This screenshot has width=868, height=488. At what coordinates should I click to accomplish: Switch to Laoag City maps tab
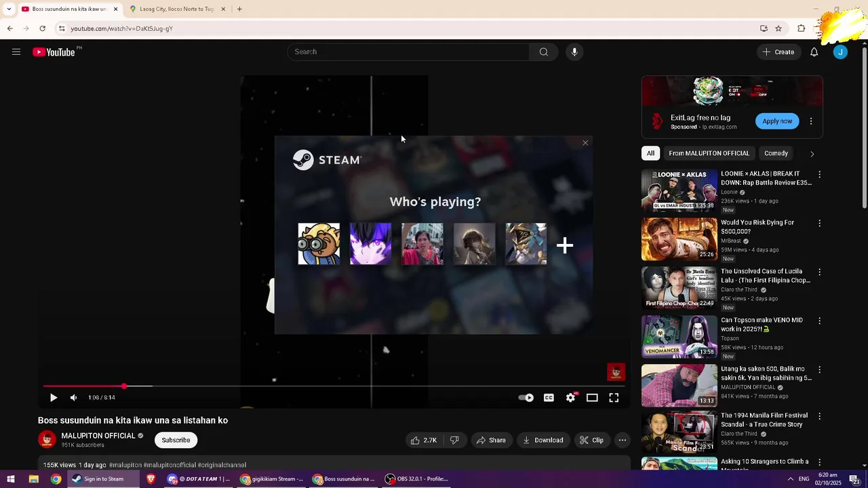176,9
